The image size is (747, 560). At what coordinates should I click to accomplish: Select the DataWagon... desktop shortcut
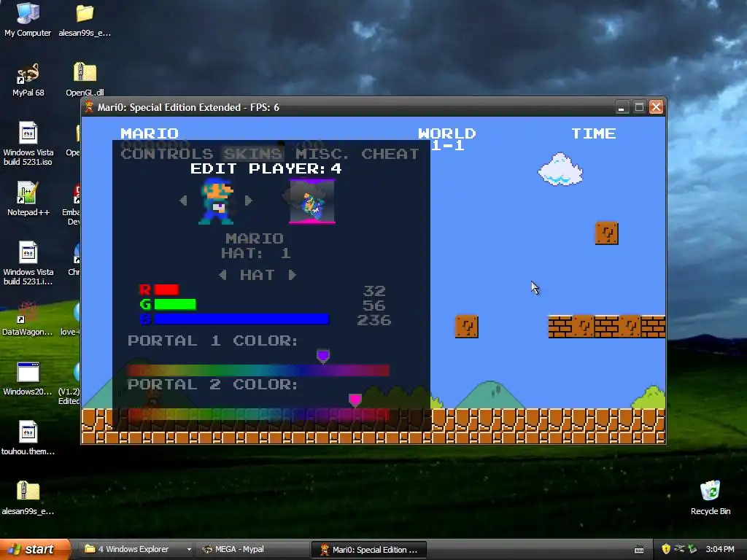(x=28, y=319)
